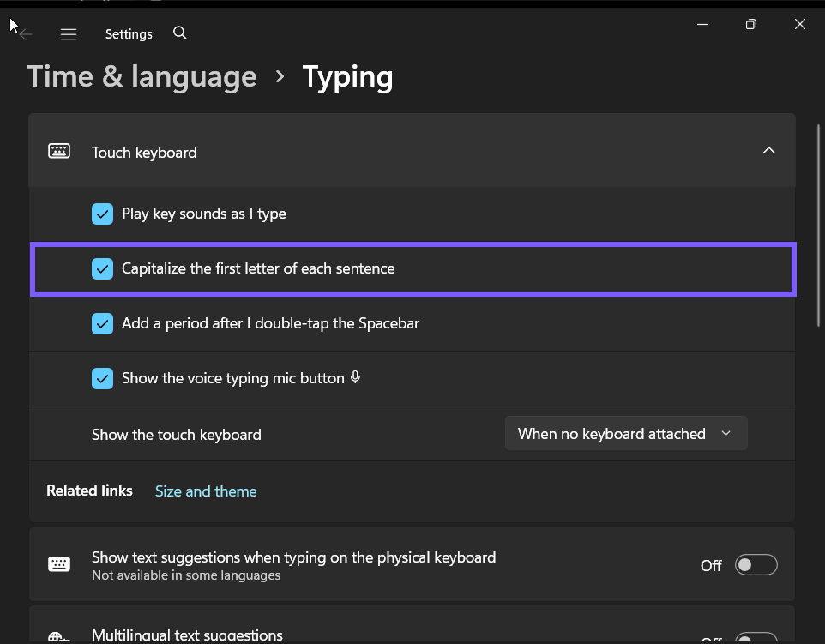Click the Touch keyboard header label

[x=144, y=153]
